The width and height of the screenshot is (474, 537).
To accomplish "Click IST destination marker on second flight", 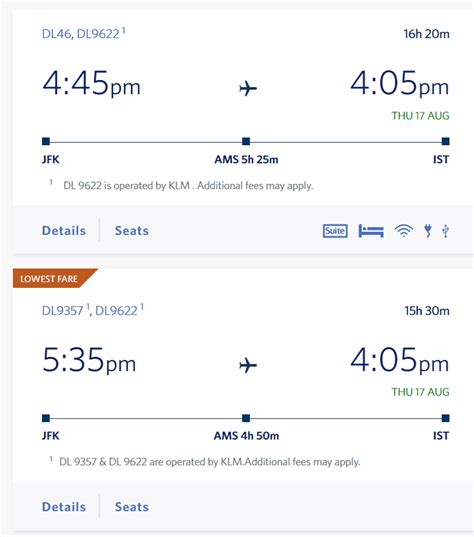I will point(446,418).
